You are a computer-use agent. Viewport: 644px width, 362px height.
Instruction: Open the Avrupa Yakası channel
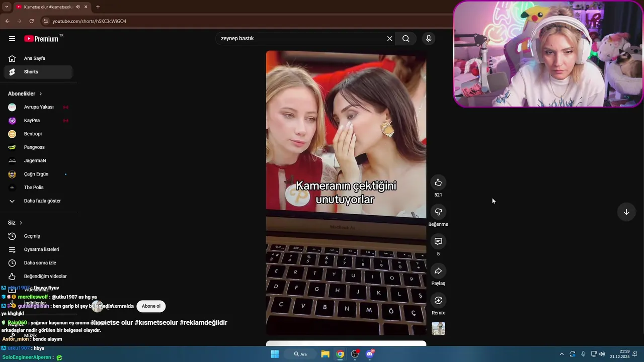coord(38,107)
